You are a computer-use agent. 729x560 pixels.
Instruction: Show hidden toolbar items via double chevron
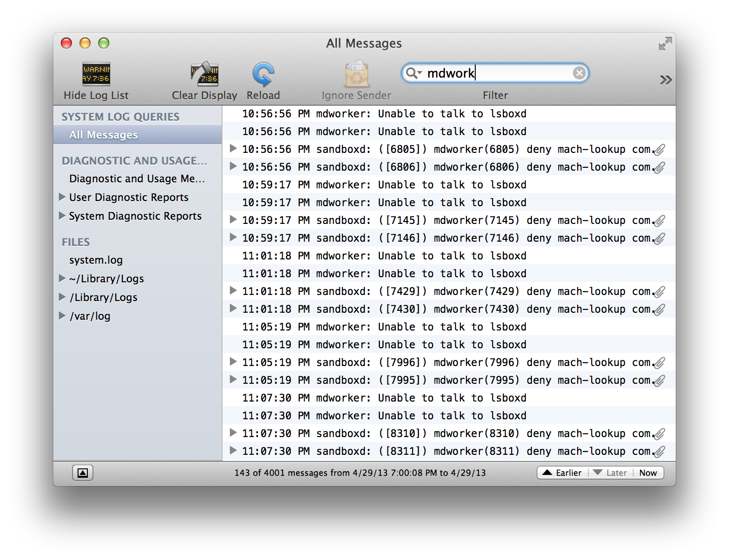coord(666,80)
